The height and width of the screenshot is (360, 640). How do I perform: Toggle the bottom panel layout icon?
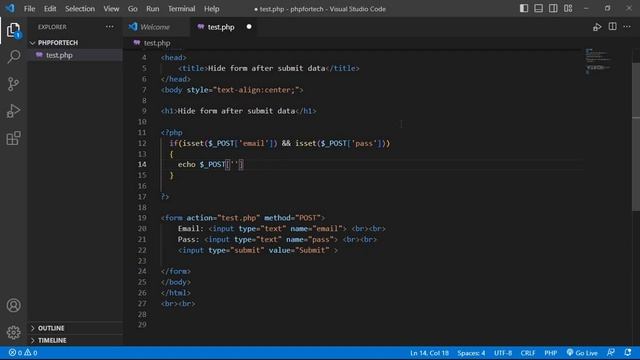click(x=539, y=8)
